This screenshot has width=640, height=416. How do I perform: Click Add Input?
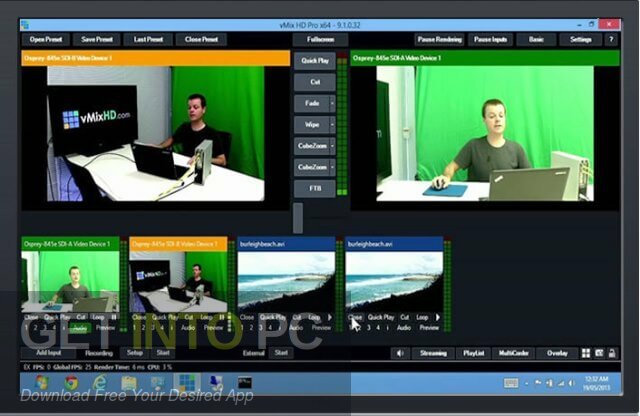click(x=49, y=353)
